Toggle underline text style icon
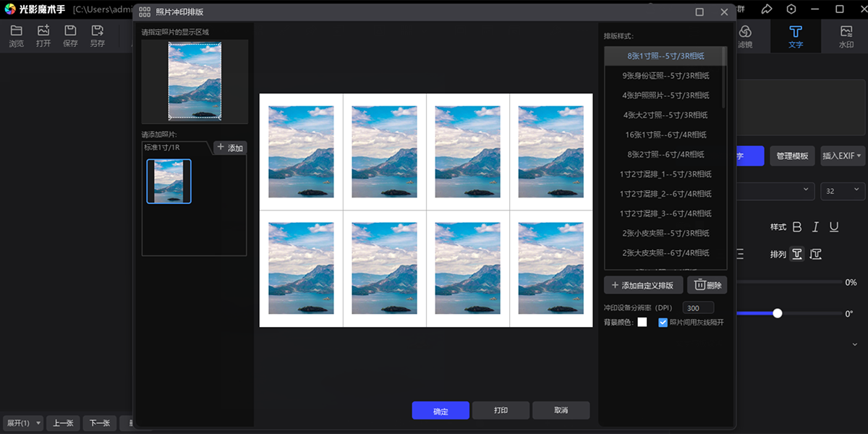The height and width of the screenshot is (434, 868). (834, 227)
